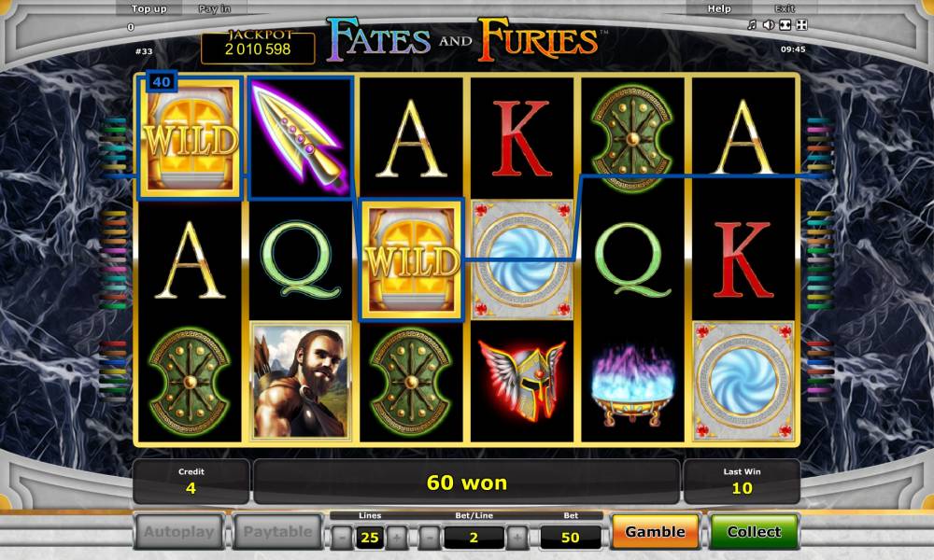
Task: Decrease Bet/Line with the minus button
Action: (x=430, y=538)
